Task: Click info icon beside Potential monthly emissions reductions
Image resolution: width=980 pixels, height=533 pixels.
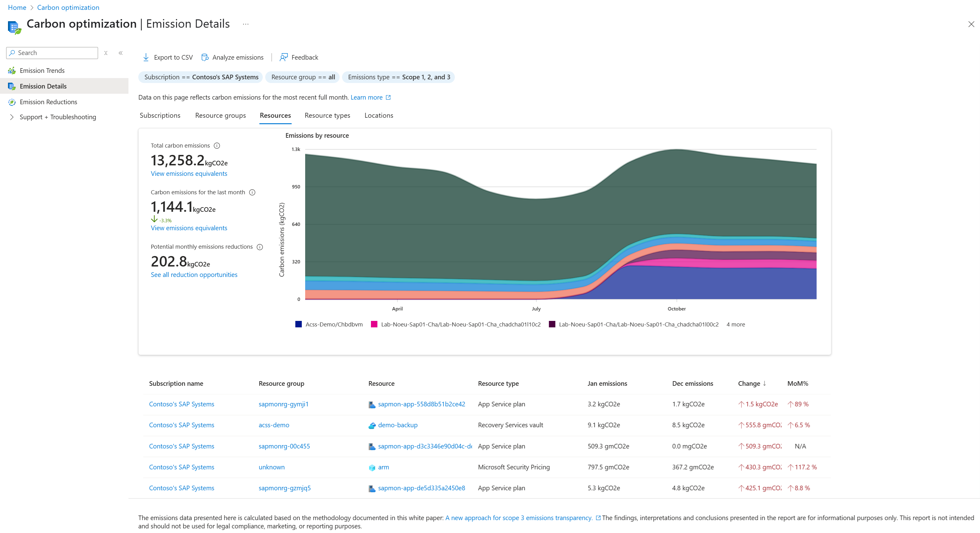Action: point(260,247)
